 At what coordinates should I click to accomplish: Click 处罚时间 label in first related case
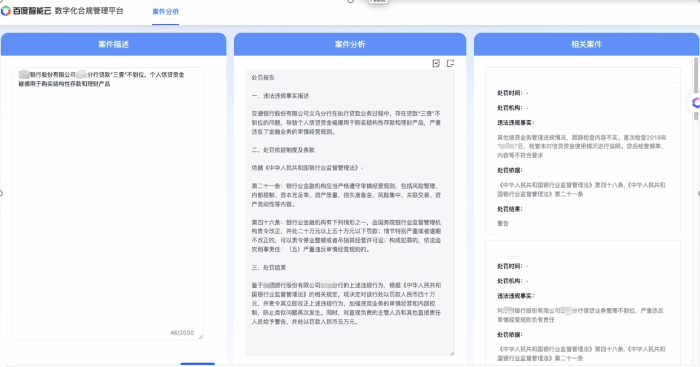(x=509, y=93)
